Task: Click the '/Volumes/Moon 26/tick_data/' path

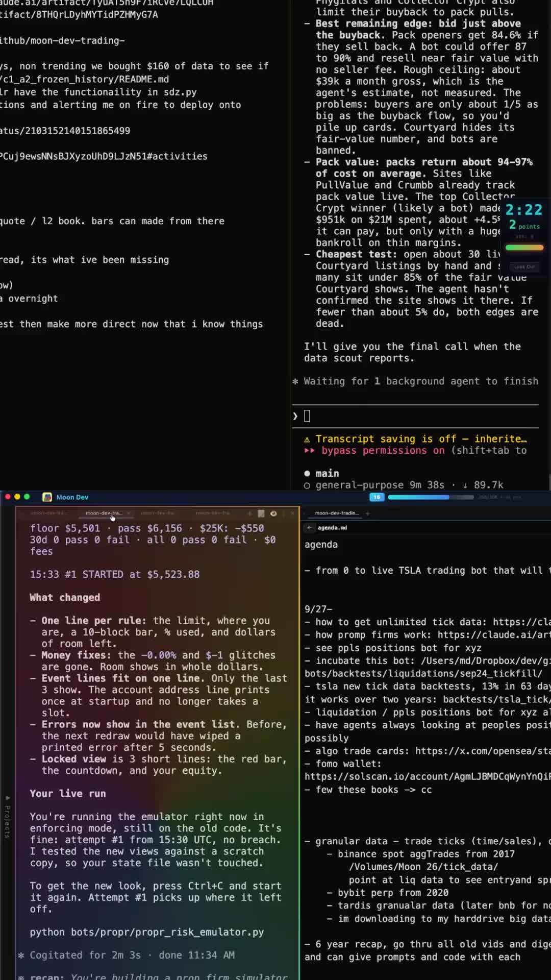Action: [x=423, y=867]
